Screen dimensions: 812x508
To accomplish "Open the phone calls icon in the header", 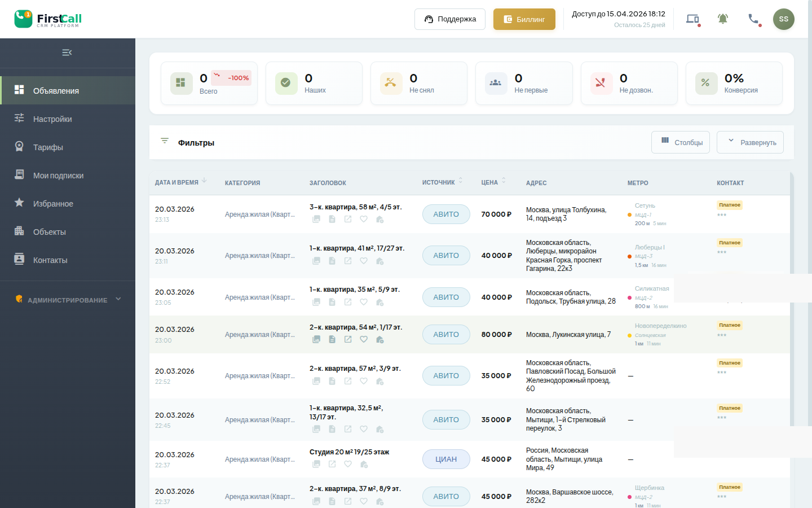I will click(x=753, y=19).
